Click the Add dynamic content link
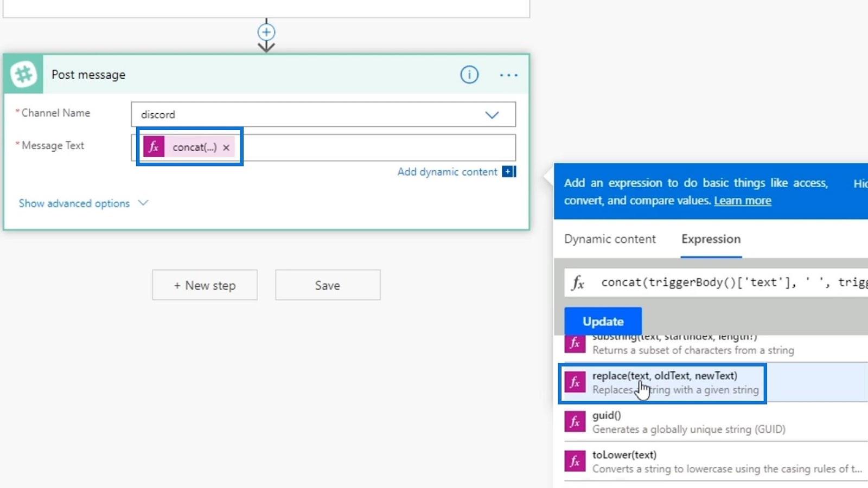Screen dimensions: 868x488 point(447,172)
